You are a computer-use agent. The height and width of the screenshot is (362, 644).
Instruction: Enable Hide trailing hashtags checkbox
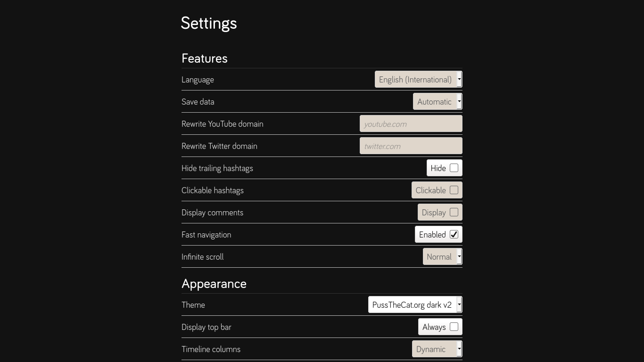point(454,168)
